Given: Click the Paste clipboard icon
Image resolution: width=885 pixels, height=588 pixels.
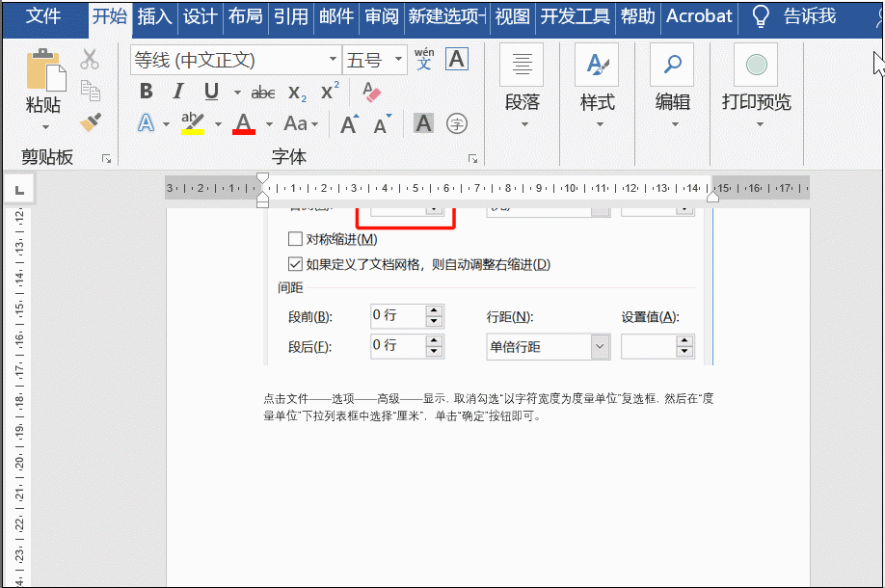Looking at the screenshot, I should coord(45,70).
